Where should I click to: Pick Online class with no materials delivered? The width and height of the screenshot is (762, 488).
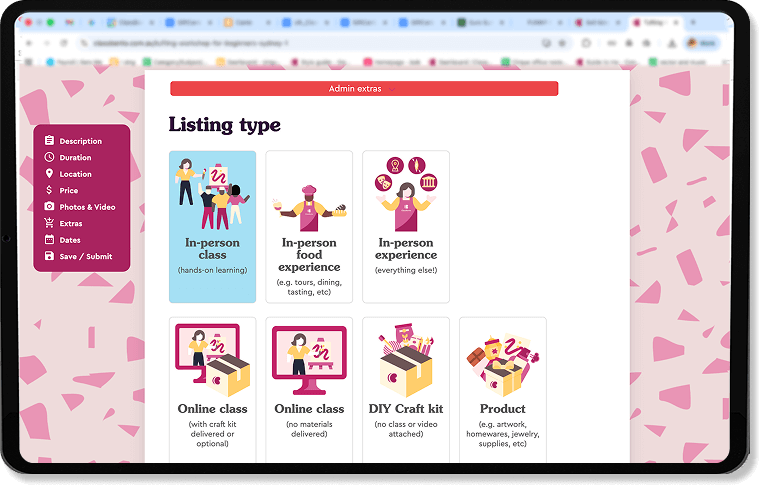(x=309, y=390)
